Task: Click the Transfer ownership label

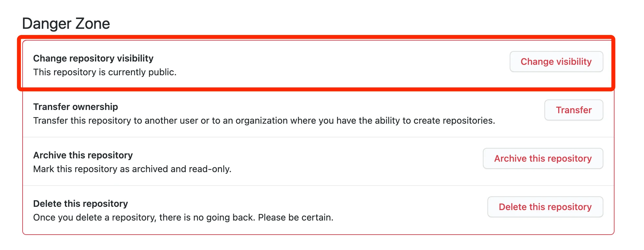Action: [75, 107]
